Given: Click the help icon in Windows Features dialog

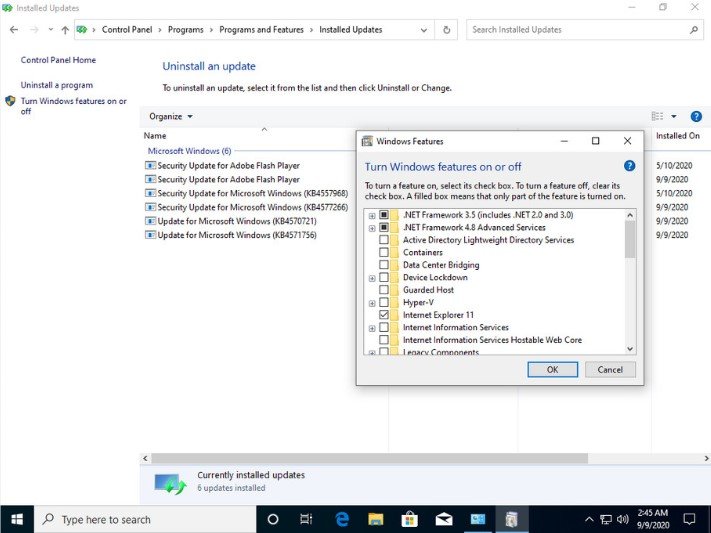Looking at the screenshot, I should click(629, 166).
